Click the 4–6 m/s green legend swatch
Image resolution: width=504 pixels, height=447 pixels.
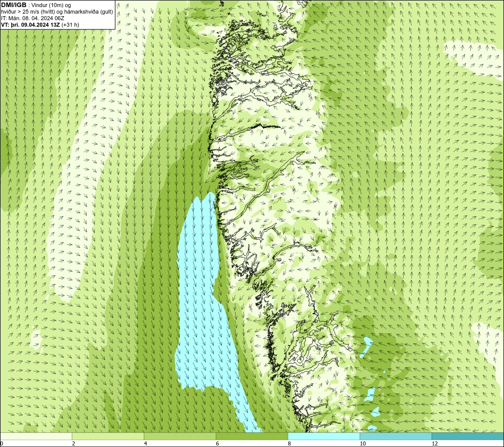pyautogui.click(x=180, y=436)
